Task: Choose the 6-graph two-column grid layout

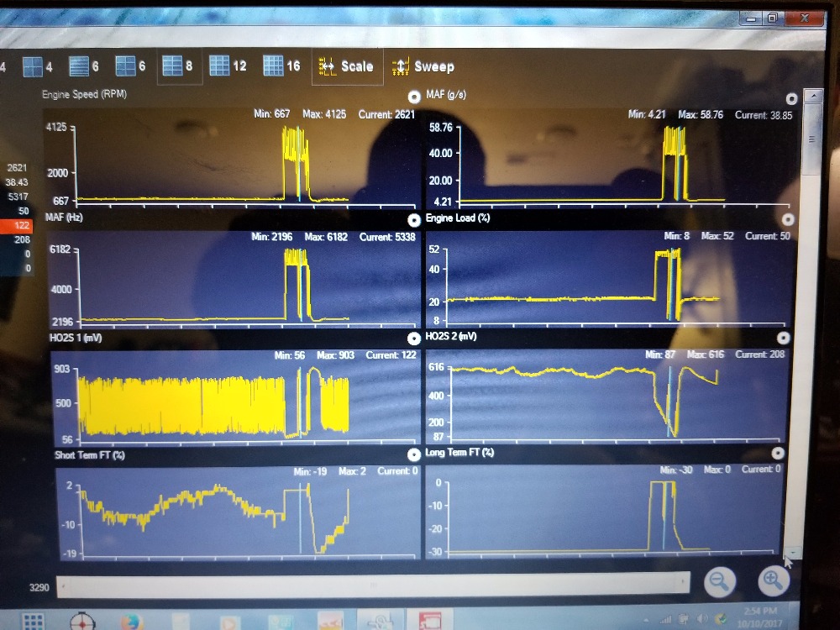Action: coord(125,66)
